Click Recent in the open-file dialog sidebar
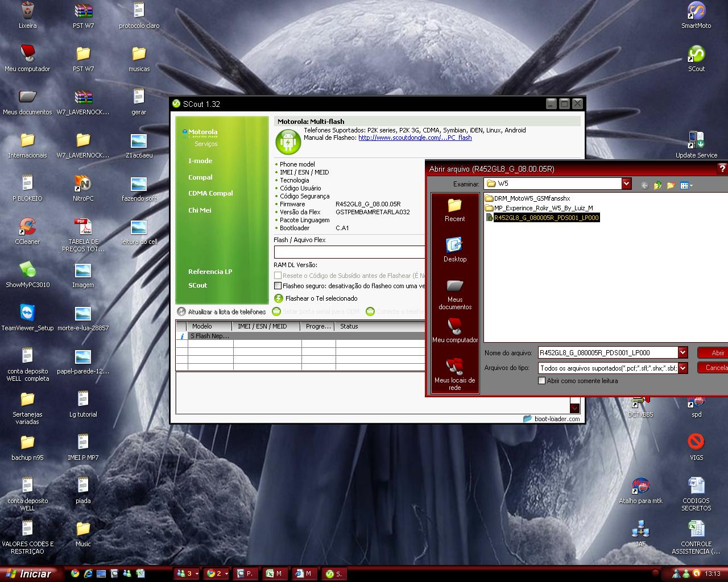 tap(455, 210)
